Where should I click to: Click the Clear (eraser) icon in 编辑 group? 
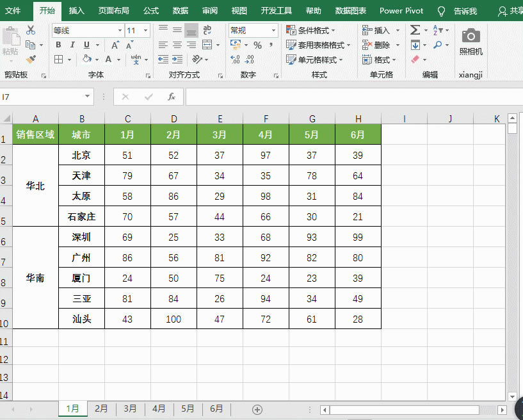tap(415, 60)
